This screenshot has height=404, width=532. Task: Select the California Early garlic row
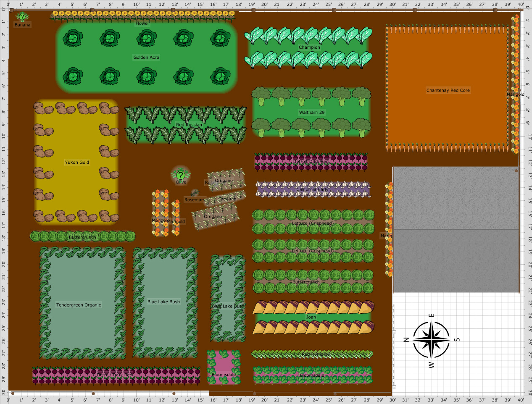click(313, 189)
